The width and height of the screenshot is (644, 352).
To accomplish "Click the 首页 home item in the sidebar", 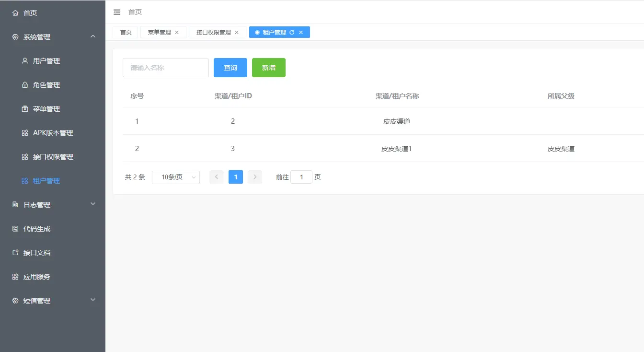I will tap(25, 12).
